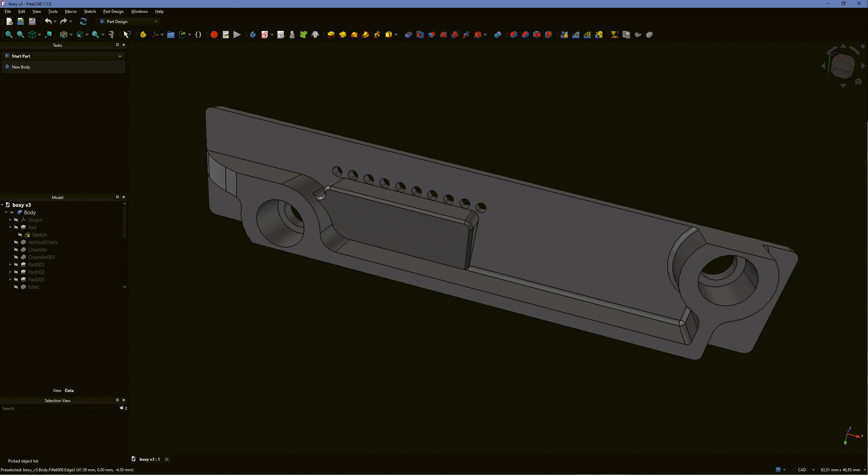Viewport: 868px width, 475px height.
Task: Select the Hole tool
Action: click(x=420, y=35)
